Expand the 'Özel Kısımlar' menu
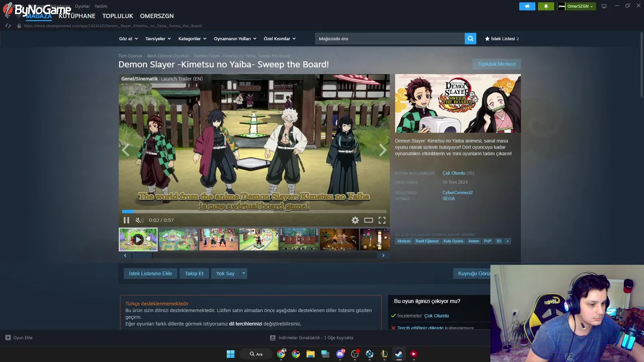This screenshot has height=362, width=644. point(280,39)
